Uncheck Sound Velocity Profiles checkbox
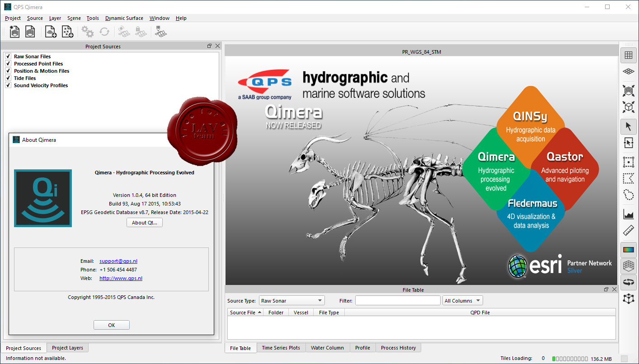 click(8, 85)
